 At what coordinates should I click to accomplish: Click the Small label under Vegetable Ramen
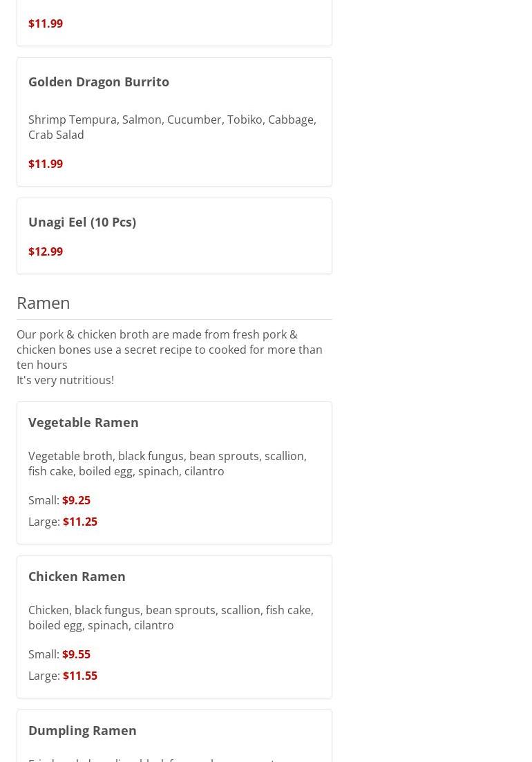[44, 500]
